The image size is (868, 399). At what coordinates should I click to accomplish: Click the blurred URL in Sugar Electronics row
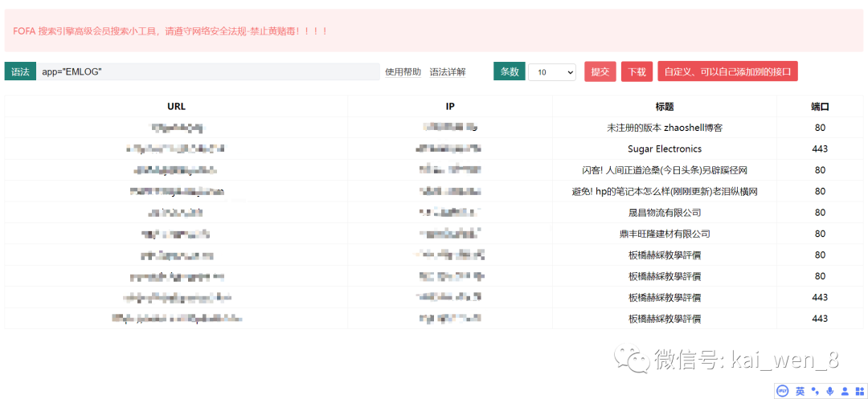175,149
